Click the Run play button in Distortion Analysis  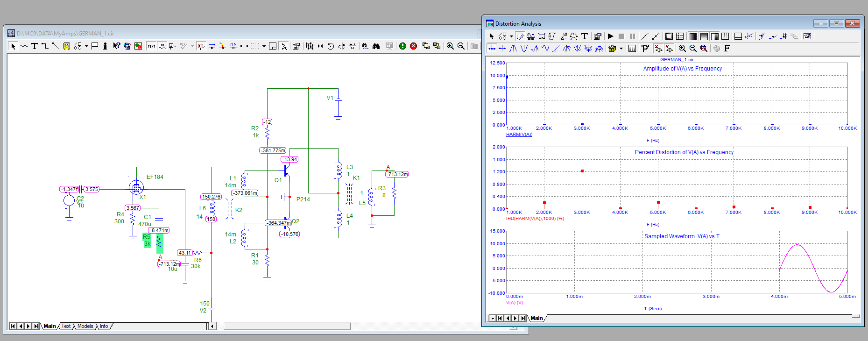[x=610, y=36]
